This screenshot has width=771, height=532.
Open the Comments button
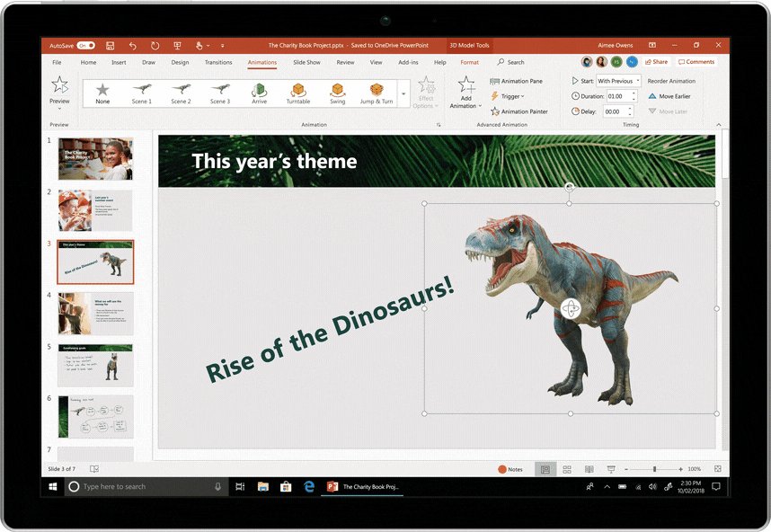coord(696,62)
